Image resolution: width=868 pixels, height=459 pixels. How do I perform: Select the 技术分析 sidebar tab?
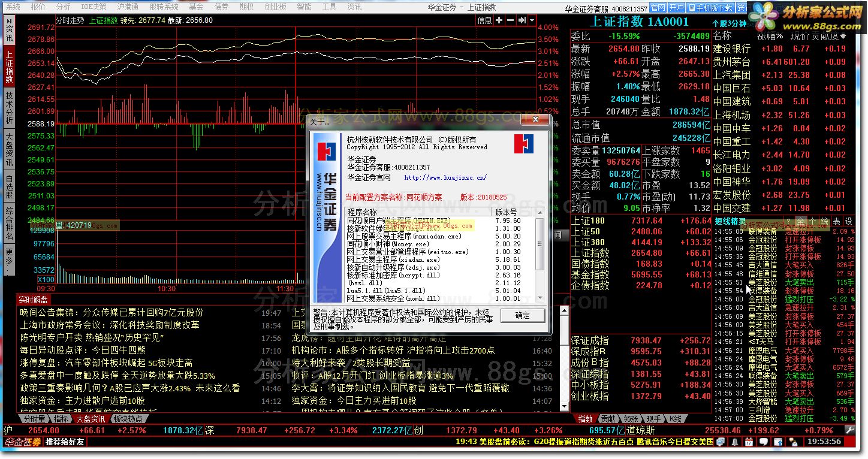click(x=9, y=108)
